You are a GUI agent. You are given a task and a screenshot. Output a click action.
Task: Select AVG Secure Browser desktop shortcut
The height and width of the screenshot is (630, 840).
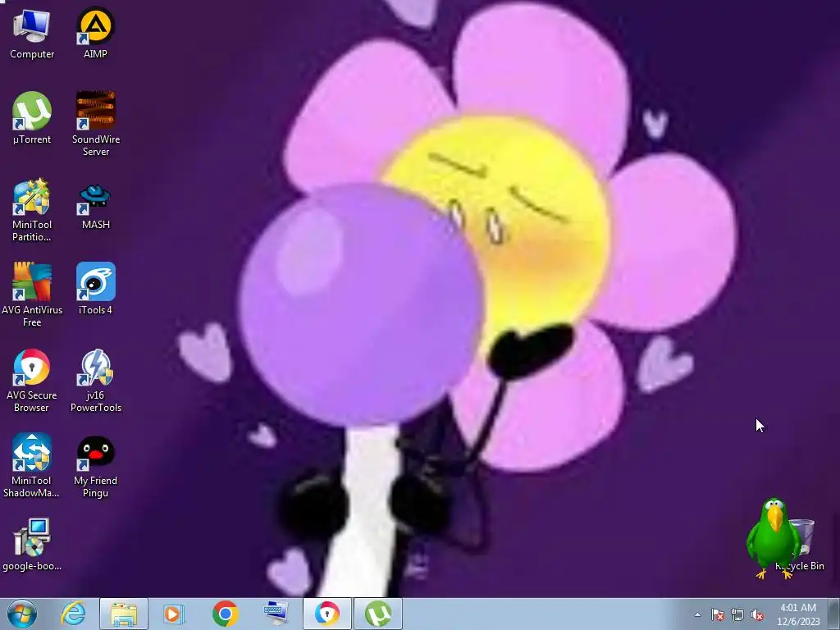pyautogui.click(x=32, y=381)
